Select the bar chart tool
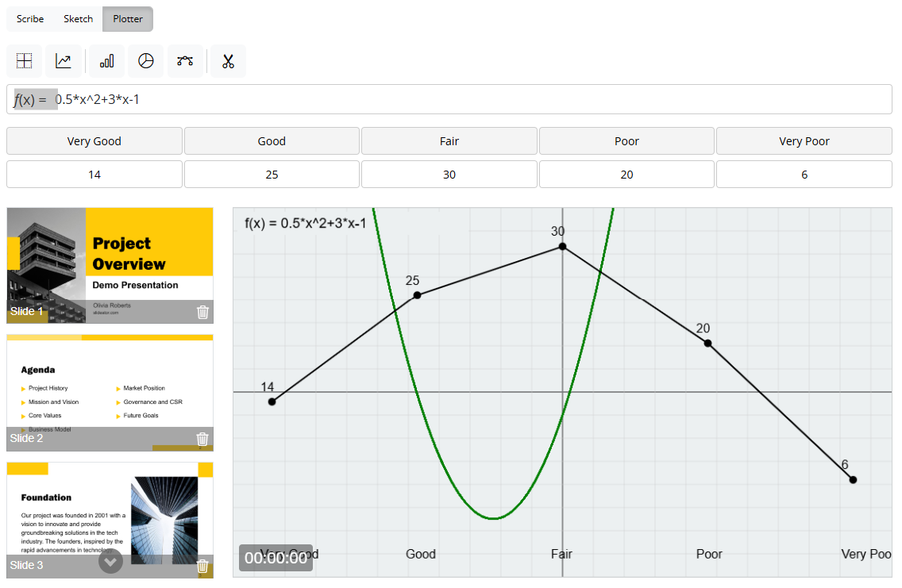The width and height of the screenshot is (902, 588). click(107, 61)
